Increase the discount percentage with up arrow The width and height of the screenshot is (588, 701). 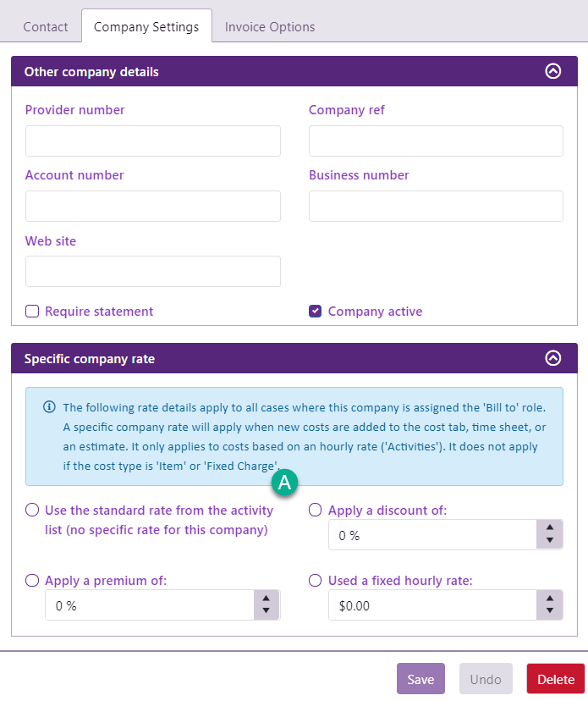[550, 527]
